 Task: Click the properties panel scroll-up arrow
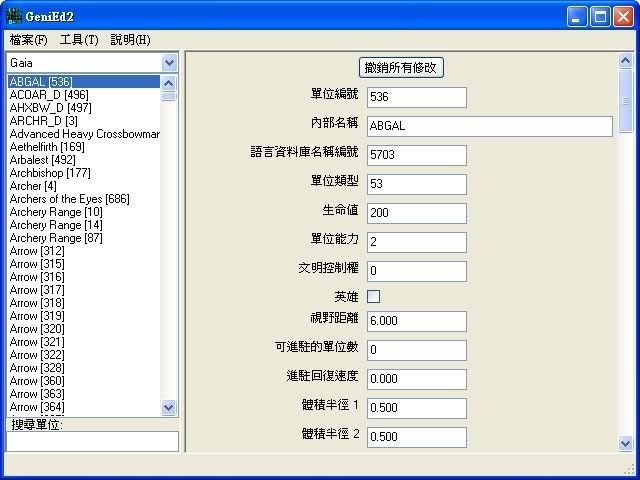[x=626, y=61]
